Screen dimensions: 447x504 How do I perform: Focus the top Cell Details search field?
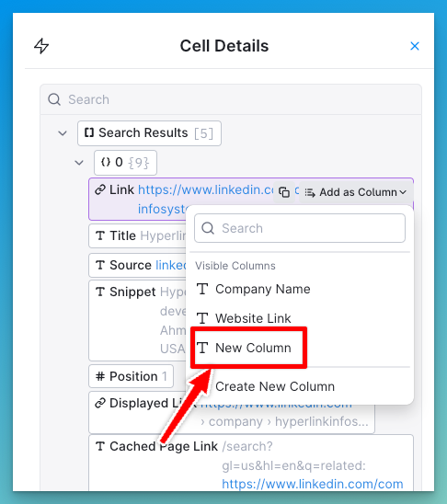231,99
